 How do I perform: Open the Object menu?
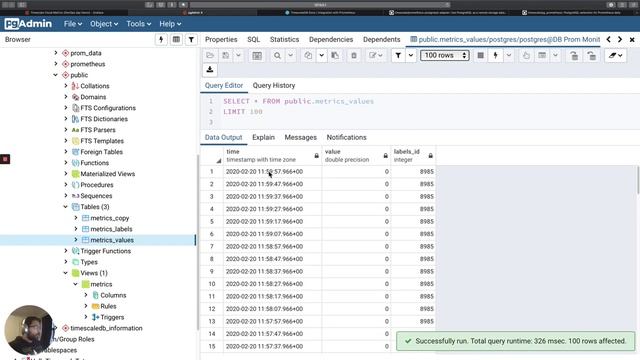point(104,24)
